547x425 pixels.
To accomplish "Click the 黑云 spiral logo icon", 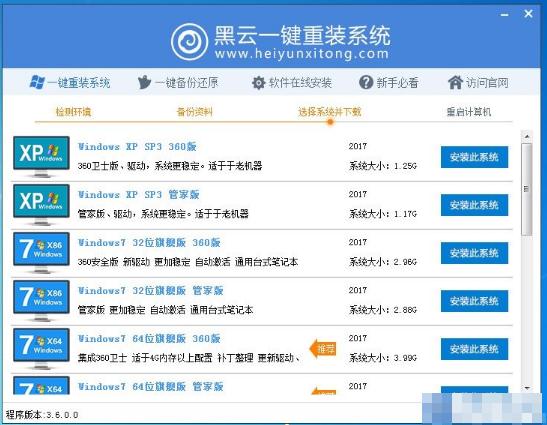I will click(x=189, y=42).
